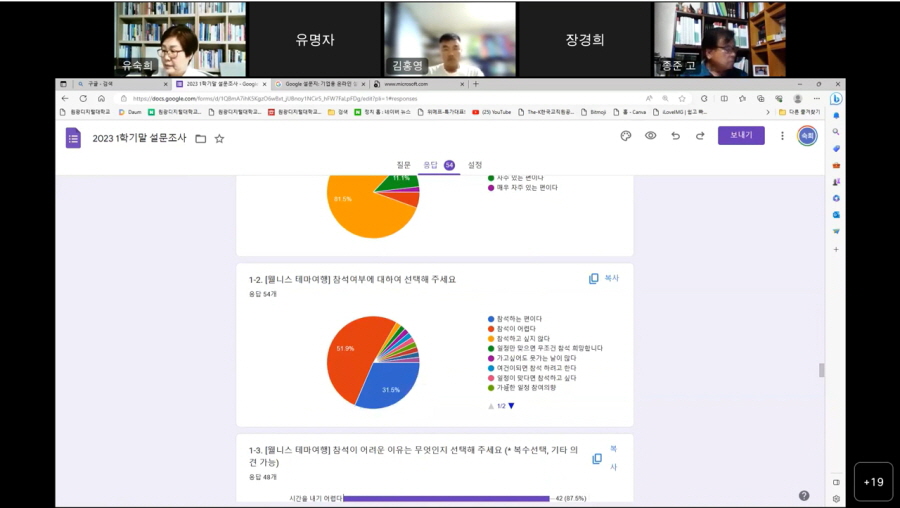Screen dimensions: 900x508
Task: Click the 시간을 내기 어렵다 purple bar
Action: coord(446,499)
